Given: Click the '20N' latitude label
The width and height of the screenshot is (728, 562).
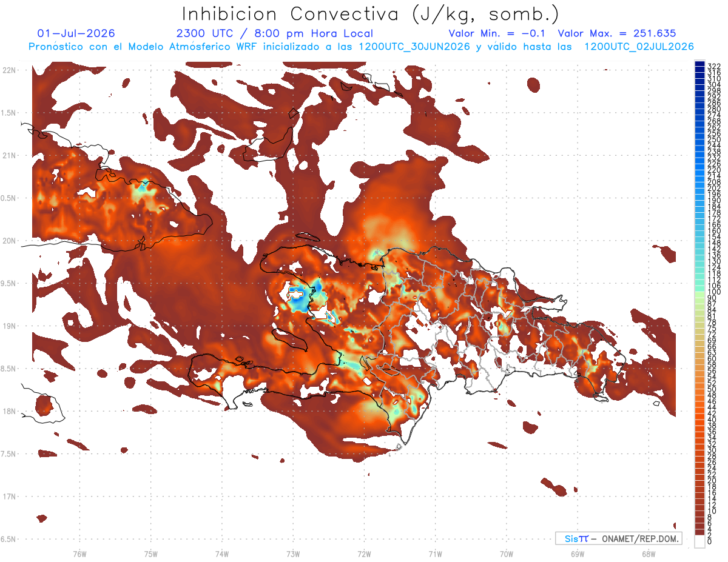Looking at the screenshot, I should coord(8,241).
